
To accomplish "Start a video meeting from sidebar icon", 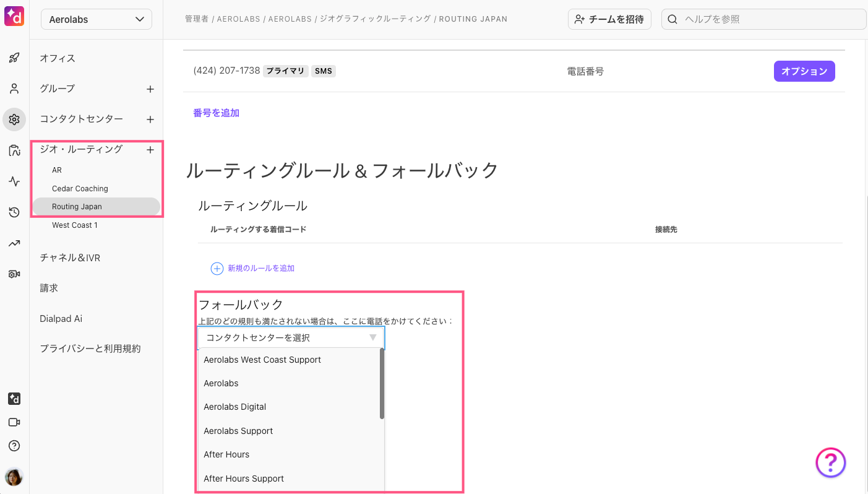I will point(14,422).
